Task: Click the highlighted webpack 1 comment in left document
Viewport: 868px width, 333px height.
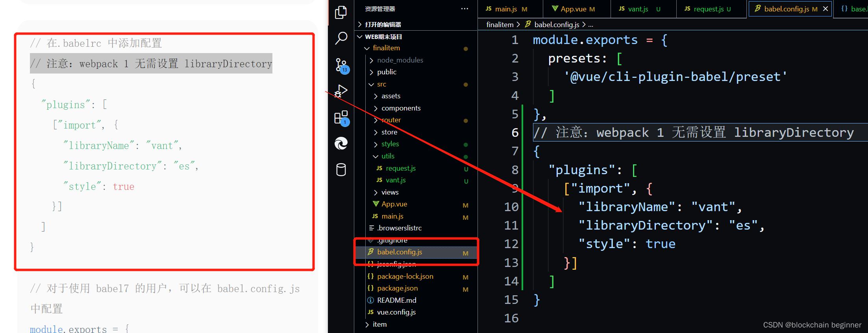Action: coord(151,64)
